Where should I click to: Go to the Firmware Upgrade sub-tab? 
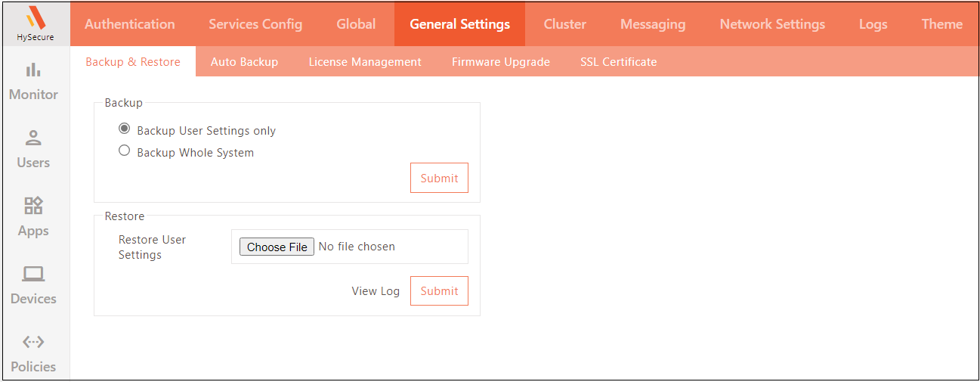point(501,62)
